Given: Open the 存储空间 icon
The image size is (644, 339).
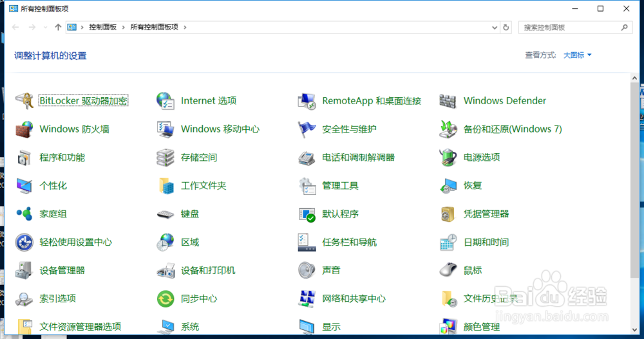Looking at the screenshot, I should [x=166, y=158].
